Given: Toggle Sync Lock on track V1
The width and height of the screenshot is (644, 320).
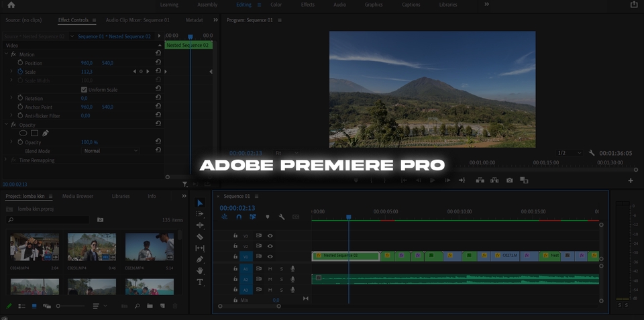Looking at the screenshot, I should pyautogui.click(x=259, y=256).
